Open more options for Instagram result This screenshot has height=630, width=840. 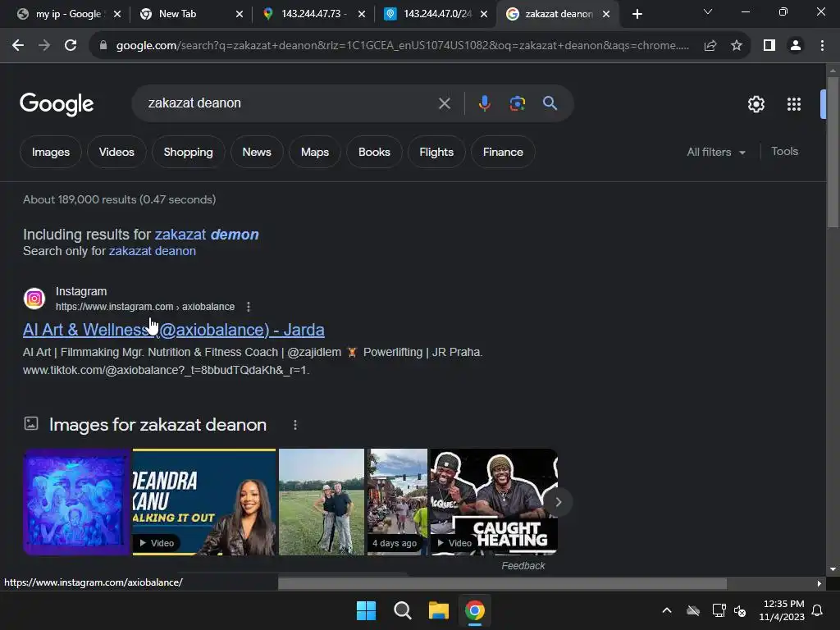click(248, 307)
